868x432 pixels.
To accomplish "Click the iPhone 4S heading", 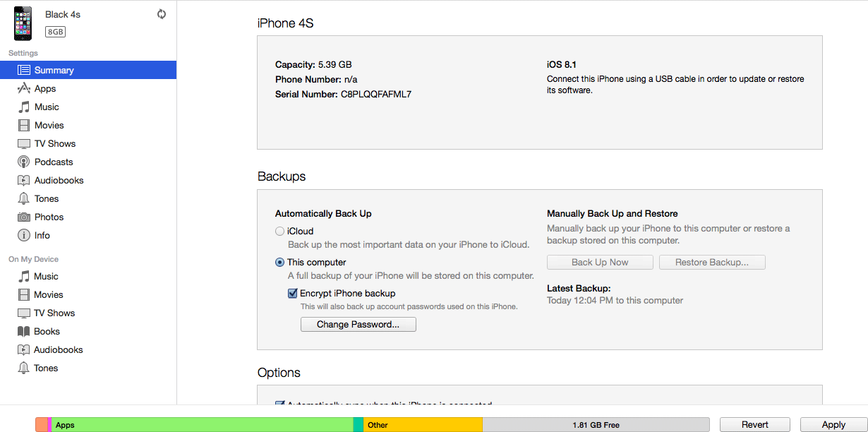I will [x=285, y=23].
